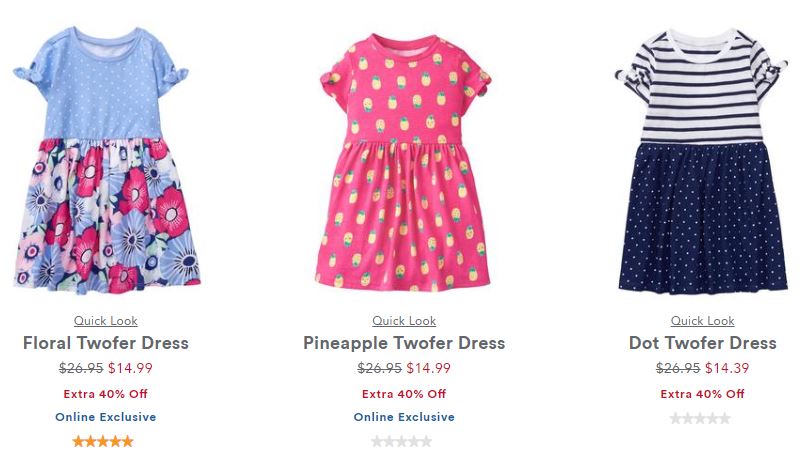812x459 pixels.
Task: Click the $14.99 sale price for Floral dress
Action: 130,368
